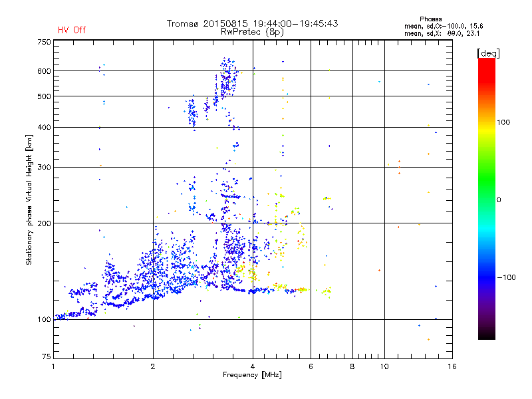Click the colorbar tick label '100'
532x399 pixels.
pos(503,122)
